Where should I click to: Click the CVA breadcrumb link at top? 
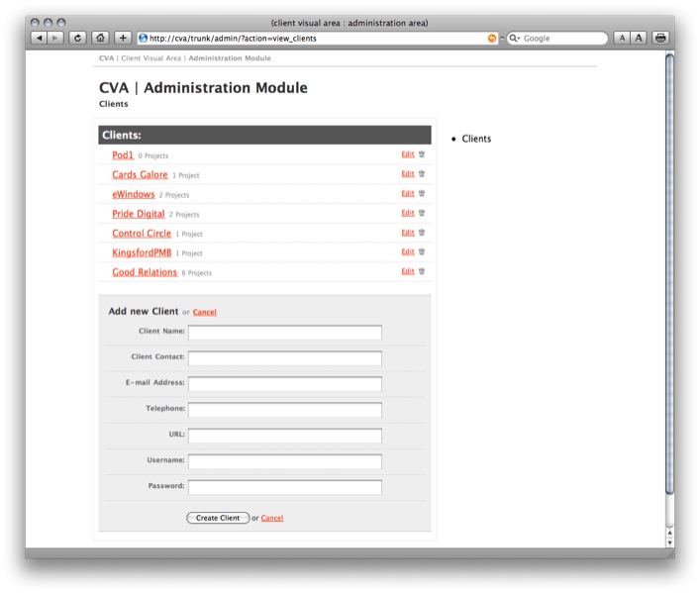[x=106, y=58]
